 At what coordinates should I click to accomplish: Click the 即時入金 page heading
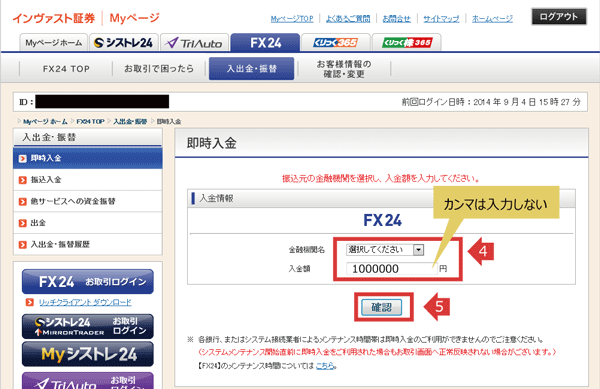(211, 143)
